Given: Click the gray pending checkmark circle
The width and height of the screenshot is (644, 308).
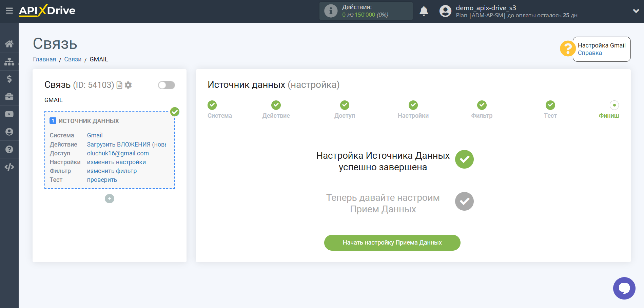Looking at the screenshot, I should tap(464, 201).
